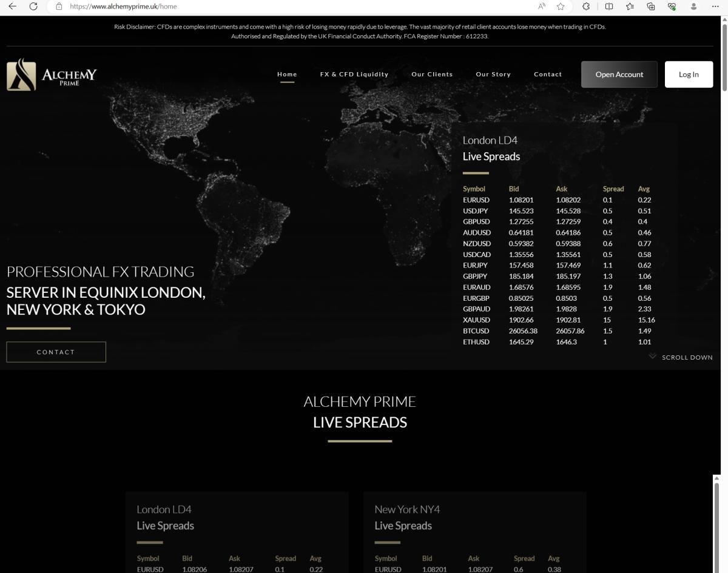Click the Scroll Down chevron
The width and height of the screenshot is (728, 573).
(653, 357)
